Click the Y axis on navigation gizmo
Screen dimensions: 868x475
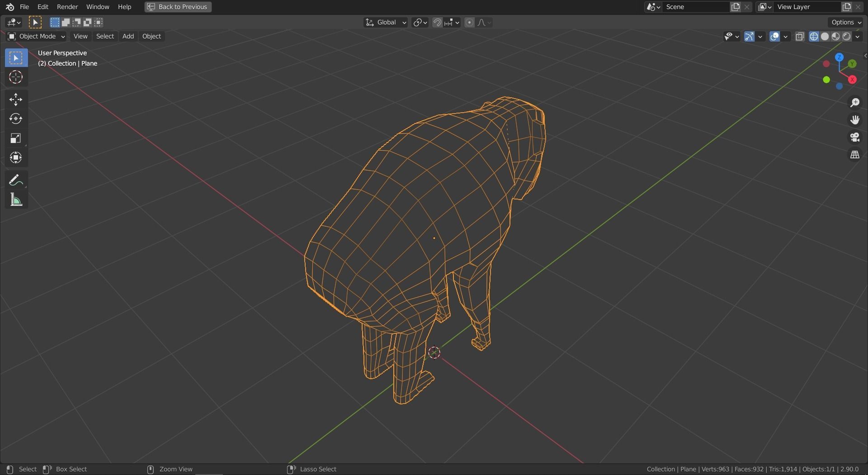point(852,64)
